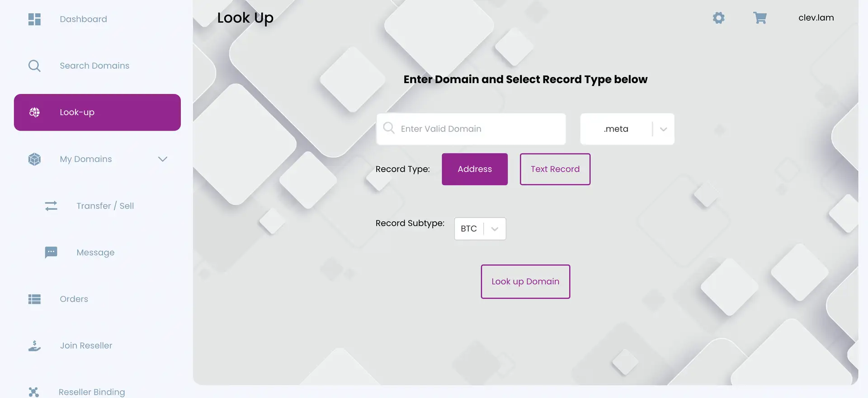Screen dimensions: 868x398
Task: Click the Transfer / Sell arrows icon
Action: click(x=51, y=206)
